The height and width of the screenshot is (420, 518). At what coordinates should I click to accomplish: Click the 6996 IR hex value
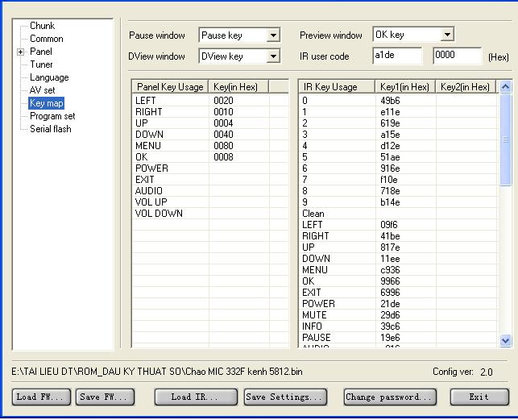pyautogui.click(x=390, y=293)
